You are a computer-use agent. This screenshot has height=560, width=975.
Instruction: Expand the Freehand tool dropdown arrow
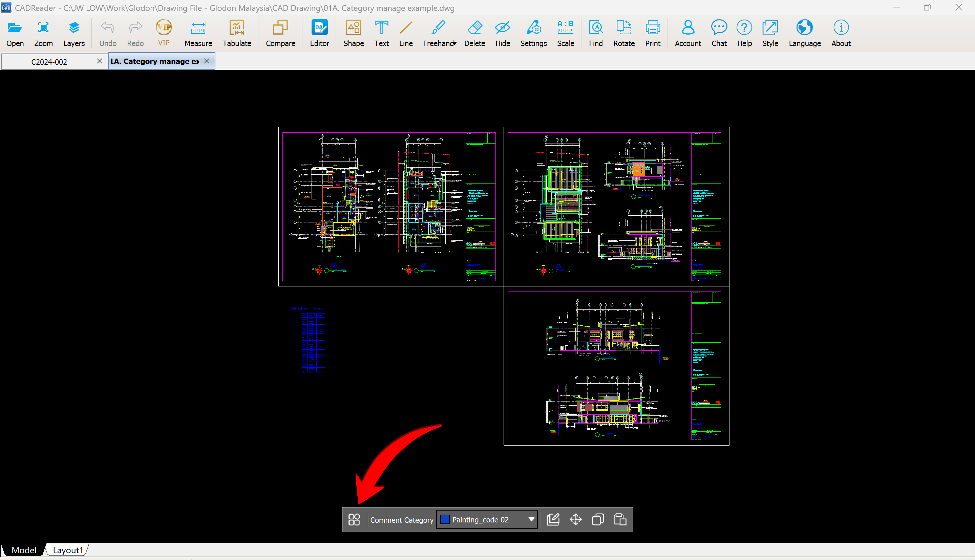click(x=454, y=43)
